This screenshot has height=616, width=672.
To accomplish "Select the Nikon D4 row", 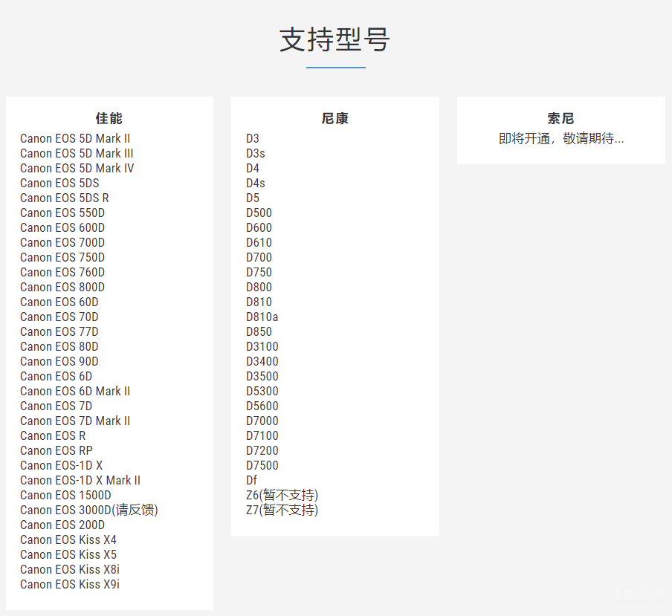I will (253, 169).
